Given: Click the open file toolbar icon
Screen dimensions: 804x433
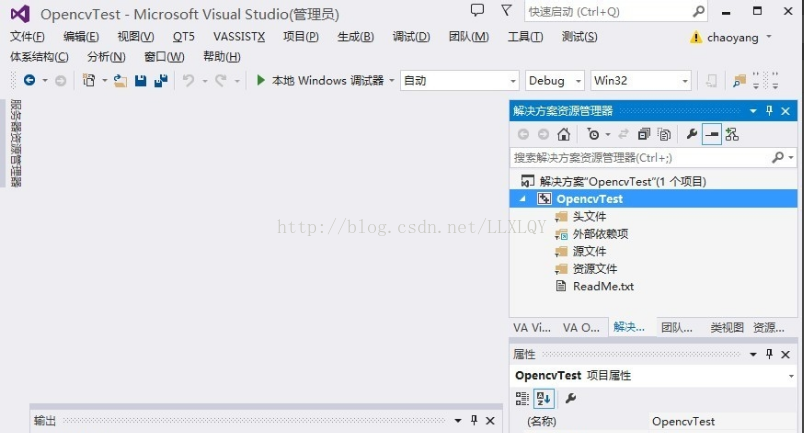Looking at the screenshot, I should (120, 81).
